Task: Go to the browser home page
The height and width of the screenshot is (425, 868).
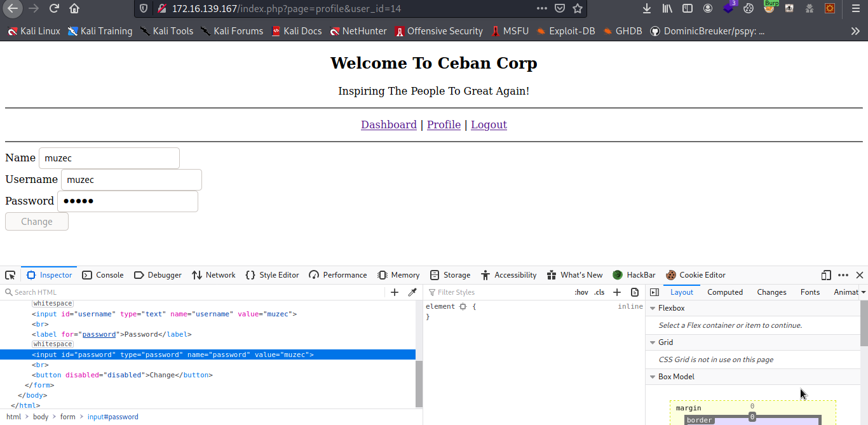Action: [74, 8]
